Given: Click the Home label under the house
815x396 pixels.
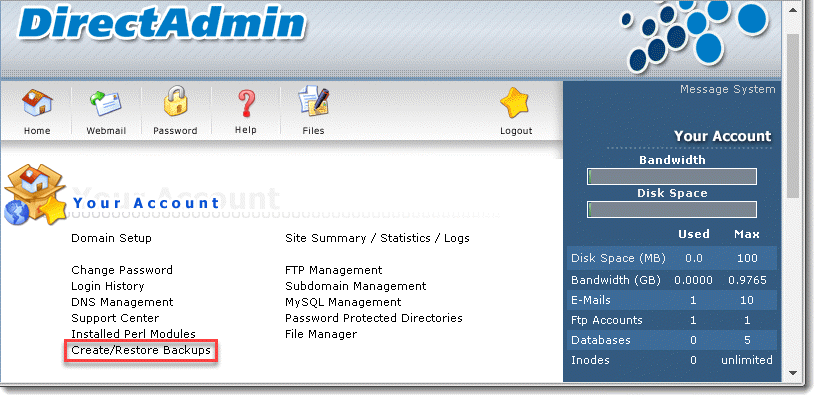Looking at the screenshot, I should pyautogui.click(x=37, y=131).
